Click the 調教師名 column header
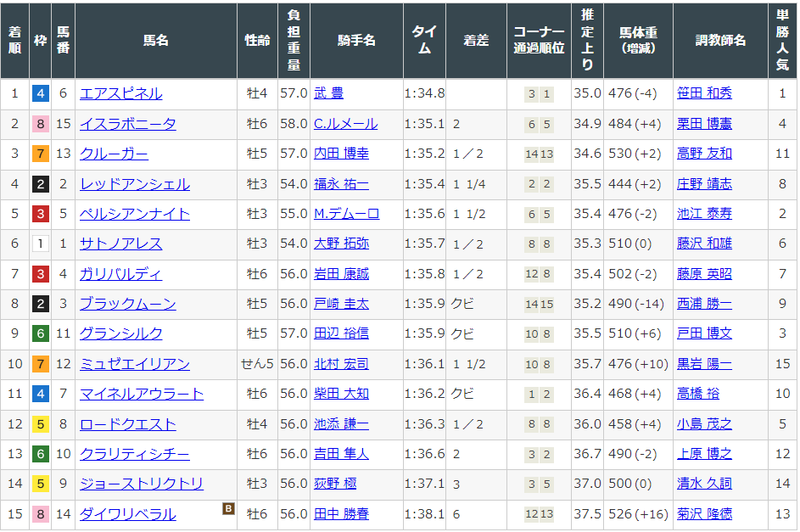The width and height of the screenshot is (800, 532). click(x=720, y=41)
